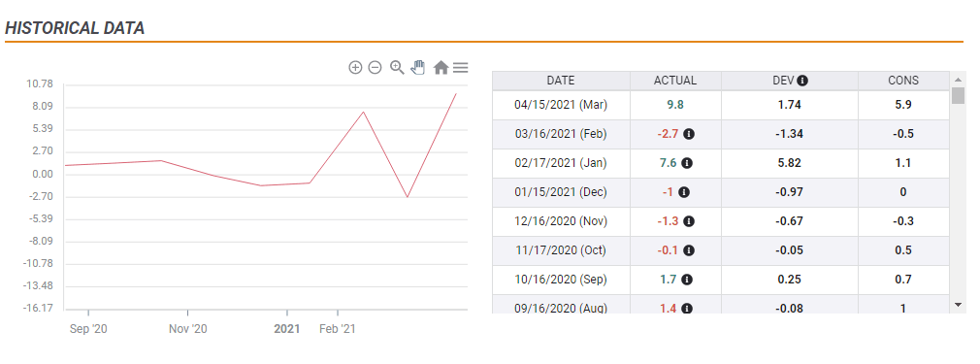Click the table scrollbar thumb
Screen dimensions: 980x364
point(958,96)
